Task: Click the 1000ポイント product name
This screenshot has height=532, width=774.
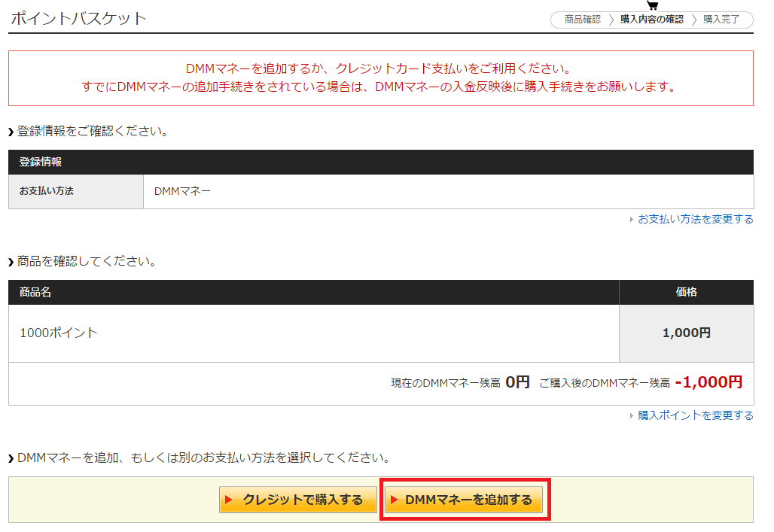Action: [x=59, y=333]
